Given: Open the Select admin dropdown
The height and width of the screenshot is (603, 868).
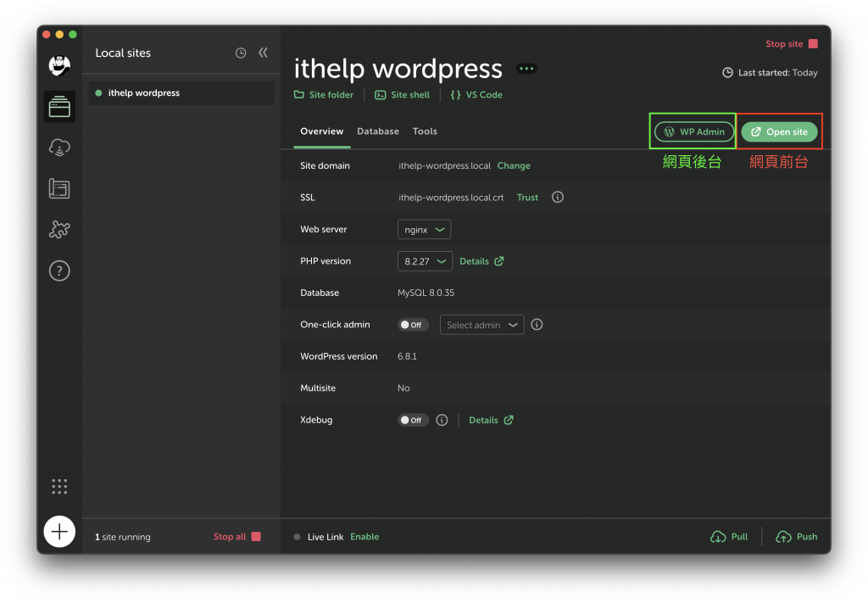Looking at the screenshot, I should [481, 325].
